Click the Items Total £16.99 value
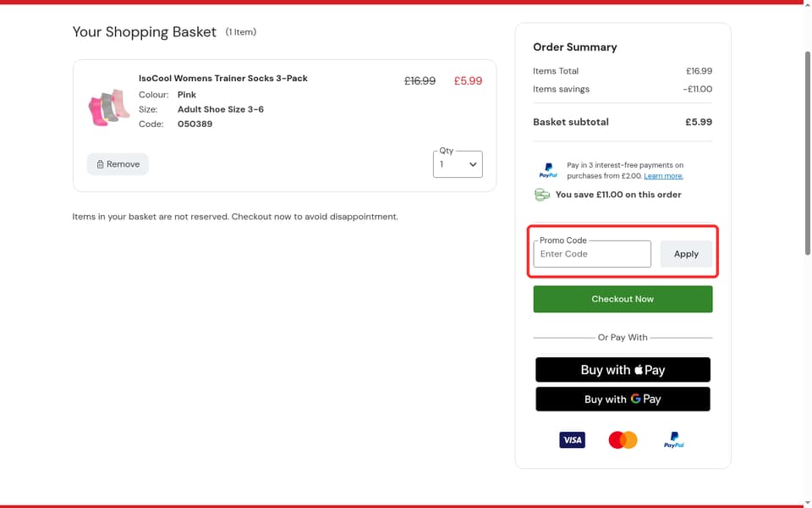The image size is (812, 508). [x=700, y=71]
